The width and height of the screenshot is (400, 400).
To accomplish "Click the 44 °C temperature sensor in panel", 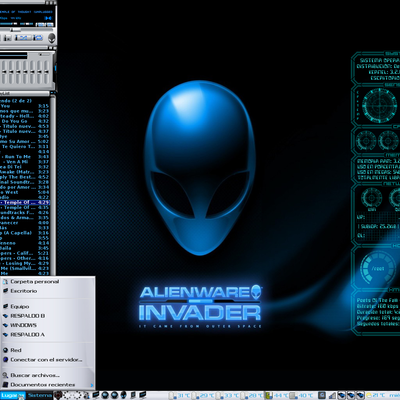I will click(x=276, y=396).
